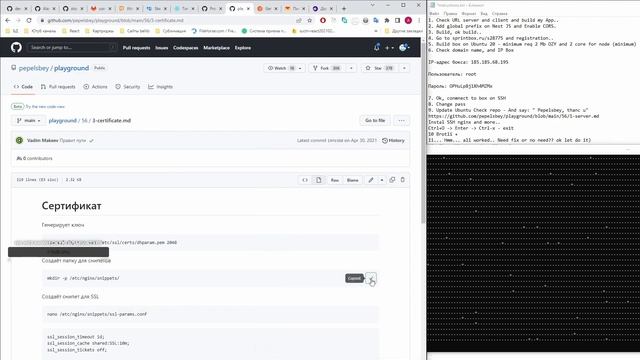Open the create new plus dropdown

coord(389,48)
